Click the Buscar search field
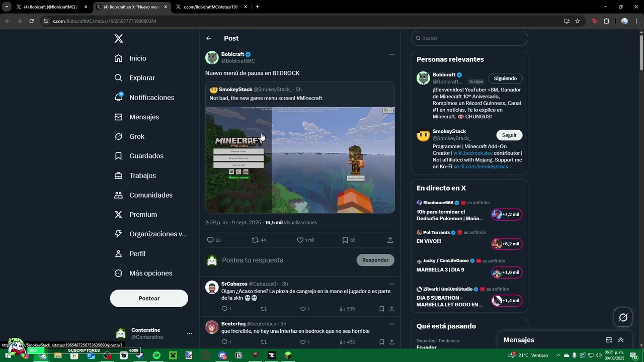 [x=469, y=38]
